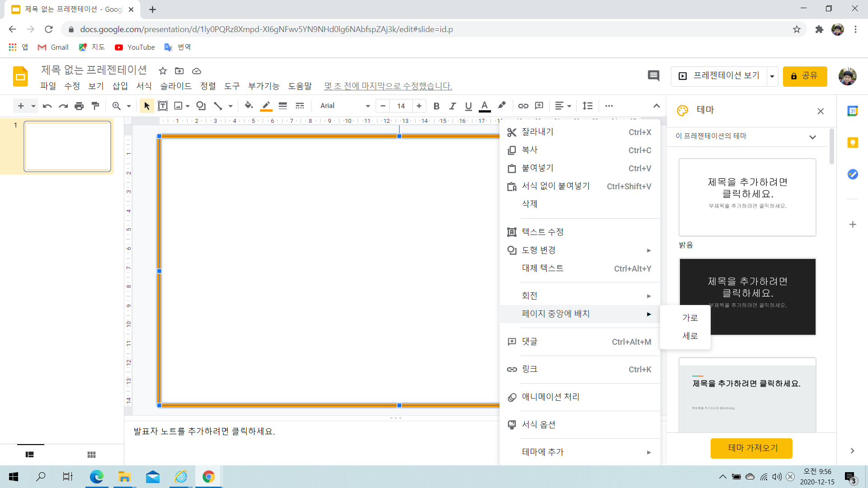Viewport: 868px width, 488px height.
Task: Expand 이 프레젠테이션의 테마 section
Action: coord(812,137)
